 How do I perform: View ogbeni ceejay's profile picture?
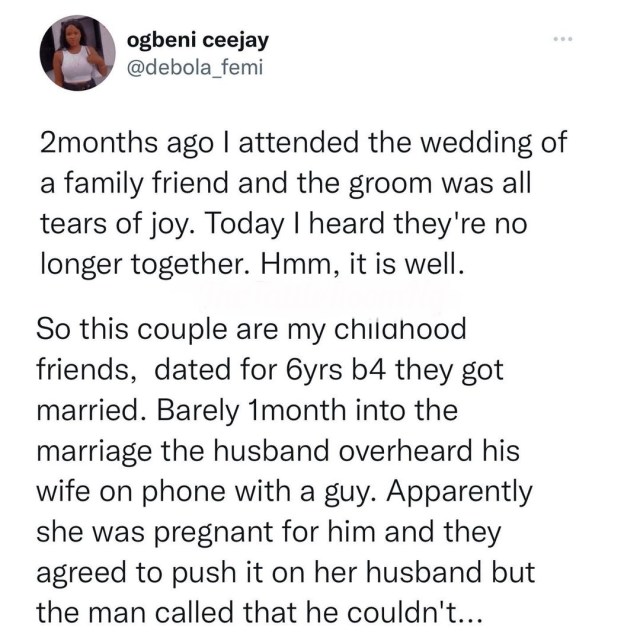click(78, 53)
